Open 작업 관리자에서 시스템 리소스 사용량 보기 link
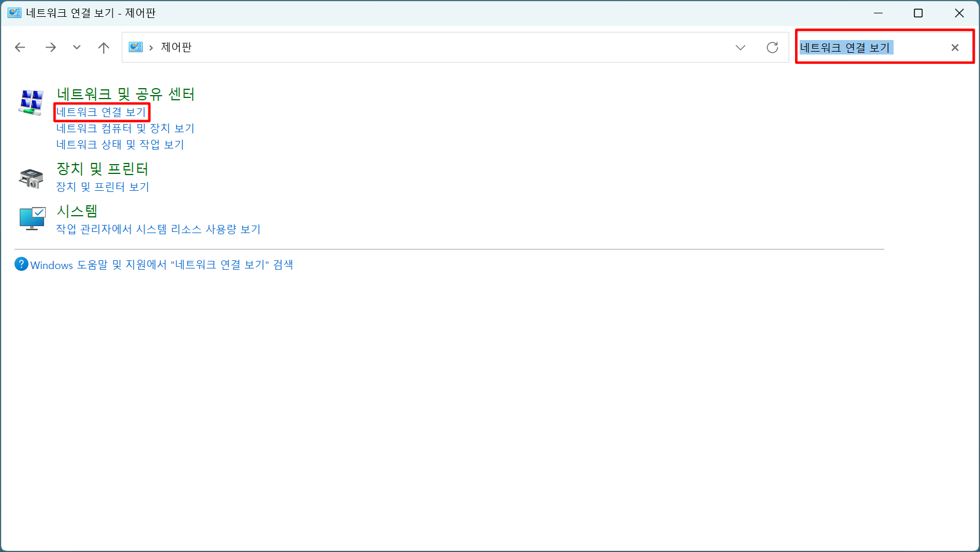The height and width of the screenshot is (552, 980). click(158, 229)
